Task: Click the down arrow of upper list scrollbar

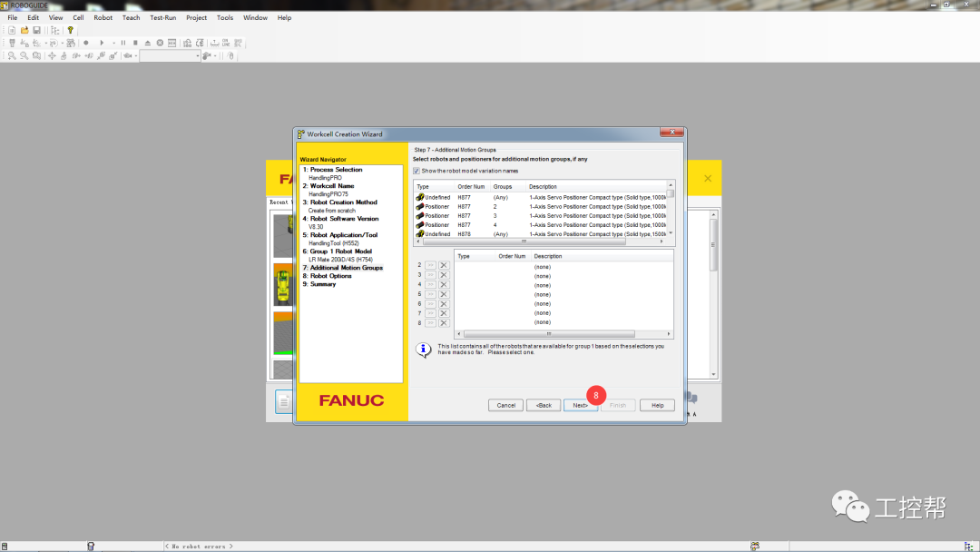Action: click(x=671, y=233)
